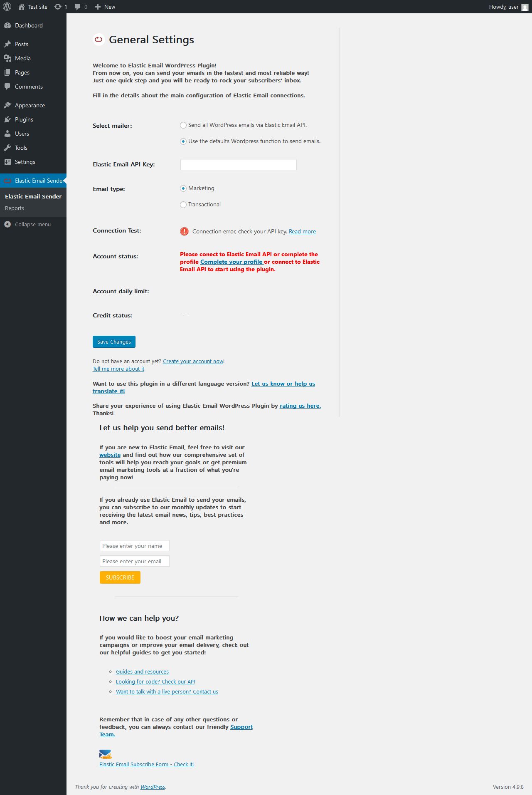This screenshot has width=532, height=795.
Task: Collapse the admin sidebar menu
Action: click(x=33, y=224)
